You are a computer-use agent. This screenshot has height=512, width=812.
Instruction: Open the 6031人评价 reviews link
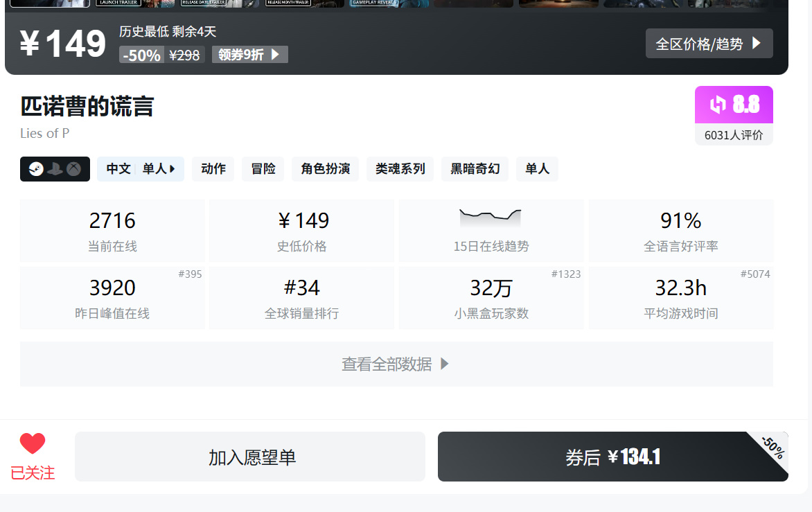tap(734, 135)
